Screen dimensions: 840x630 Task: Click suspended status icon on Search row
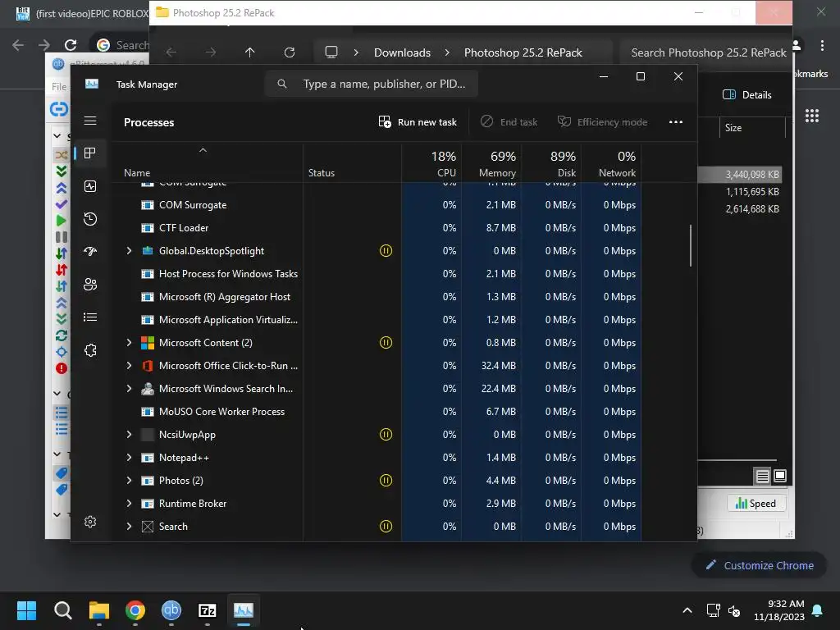386,527
